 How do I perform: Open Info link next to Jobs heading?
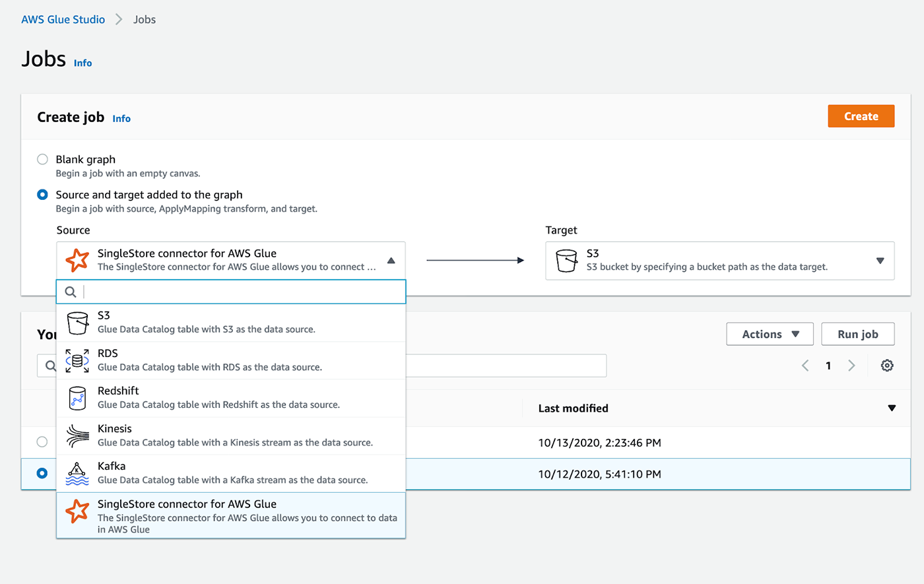pyautogui.click(x=82, y=63)
